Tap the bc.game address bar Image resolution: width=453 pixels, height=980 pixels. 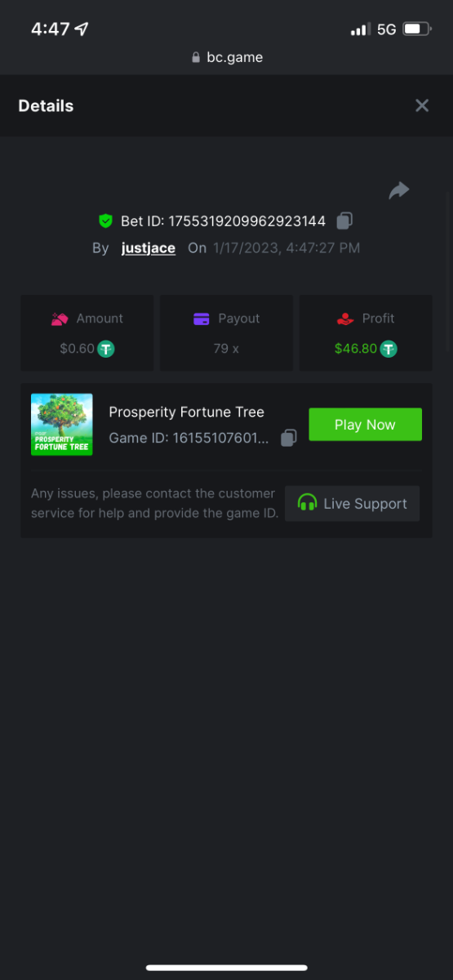click(227, 57)
